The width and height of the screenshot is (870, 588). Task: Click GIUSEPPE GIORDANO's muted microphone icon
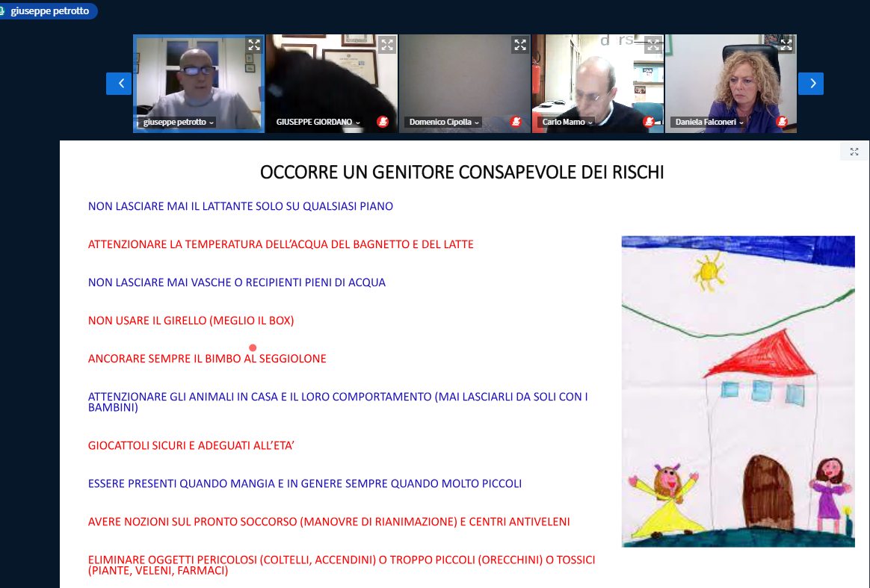coord(383,122)
